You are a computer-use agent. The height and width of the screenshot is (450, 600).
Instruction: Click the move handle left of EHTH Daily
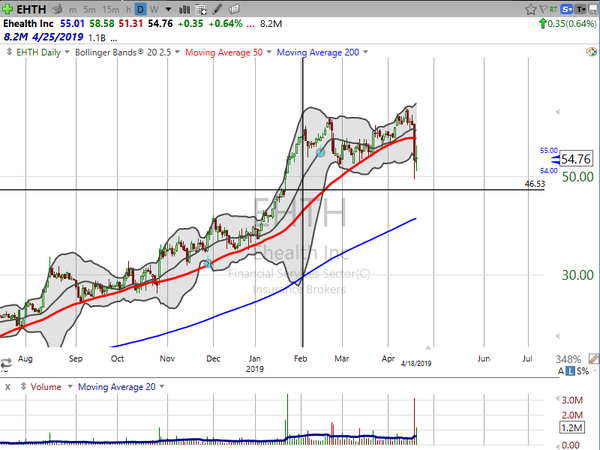pyautogui.click(x=9, y=52)
